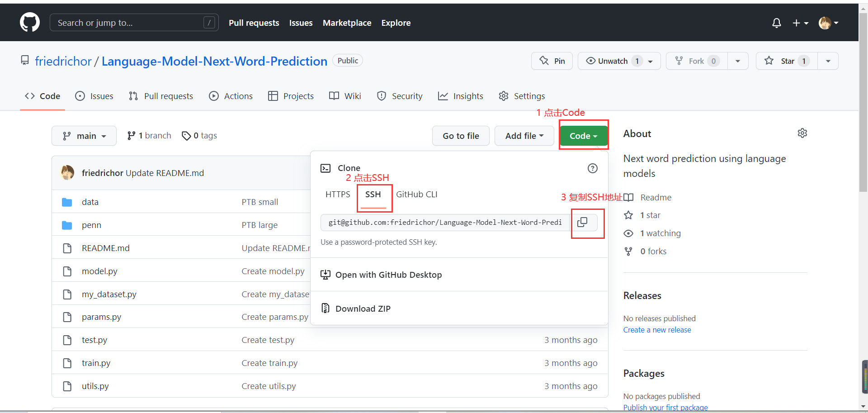Open the 1 watching link
Viewport: 868px width, 413px height.
(652, 233)
